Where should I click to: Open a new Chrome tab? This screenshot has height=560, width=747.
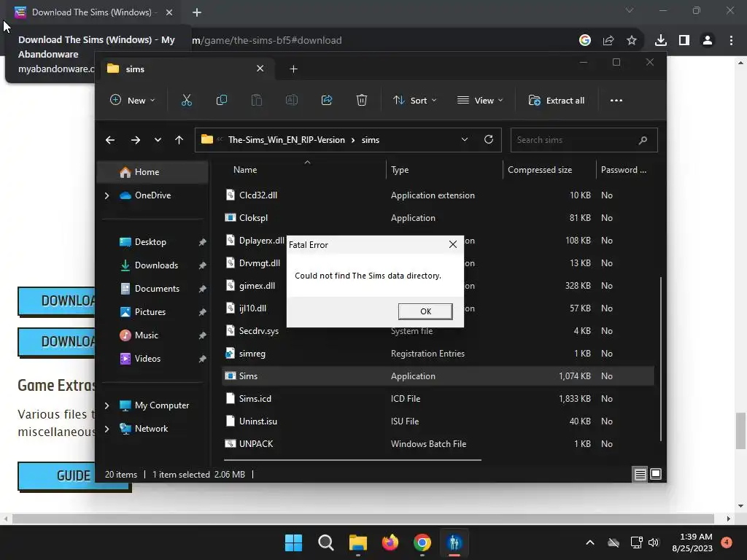click(197, 12)
